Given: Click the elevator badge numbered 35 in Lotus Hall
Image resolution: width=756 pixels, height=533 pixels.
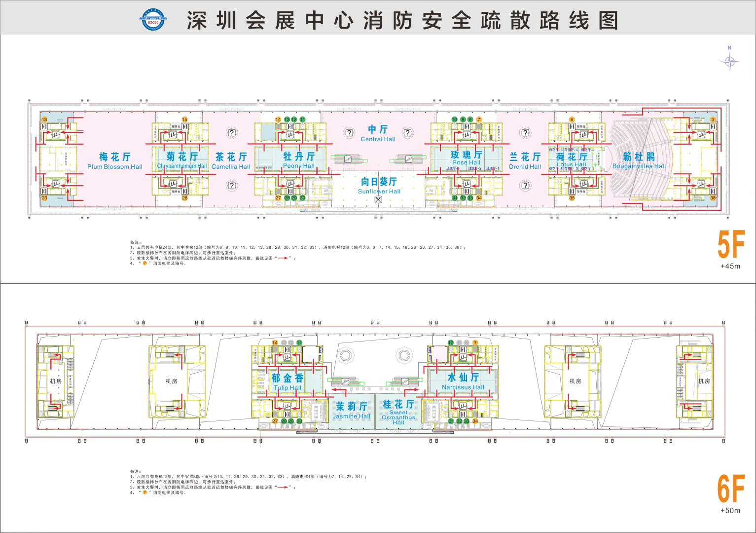Looking at the screenshot, I should pyautogui.click(x=572, y=198).
